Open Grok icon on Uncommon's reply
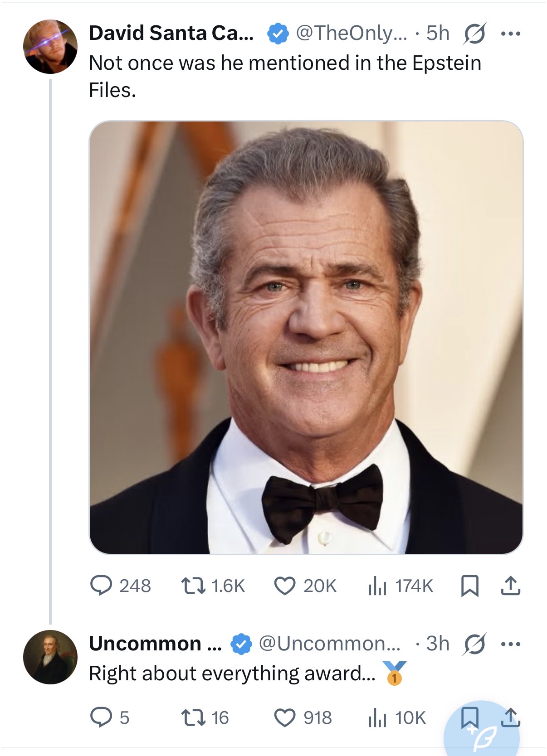This screenshot has height=756, width=547. click(x=474, y=644)
